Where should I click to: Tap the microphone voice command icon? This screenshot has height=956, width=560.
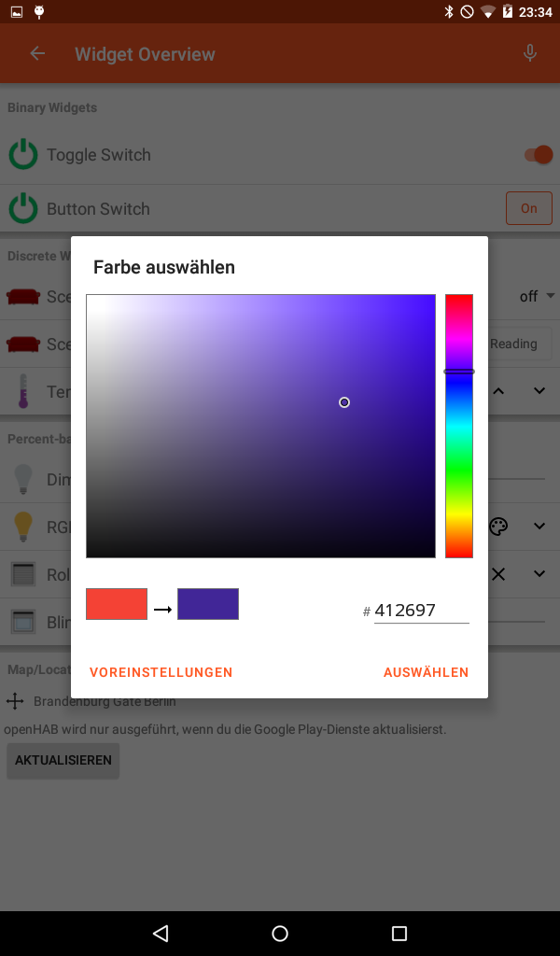tap(530, 53)
